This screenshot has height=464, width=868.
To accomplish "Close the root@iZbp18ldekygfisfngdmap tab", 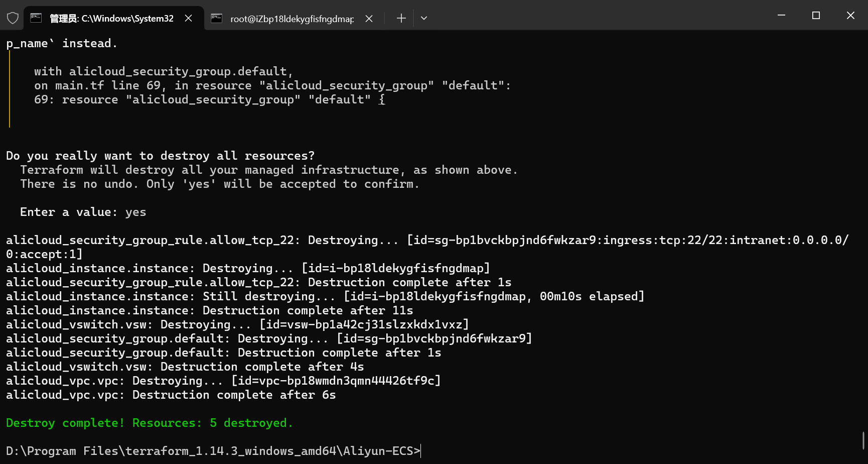I will 369,19.
